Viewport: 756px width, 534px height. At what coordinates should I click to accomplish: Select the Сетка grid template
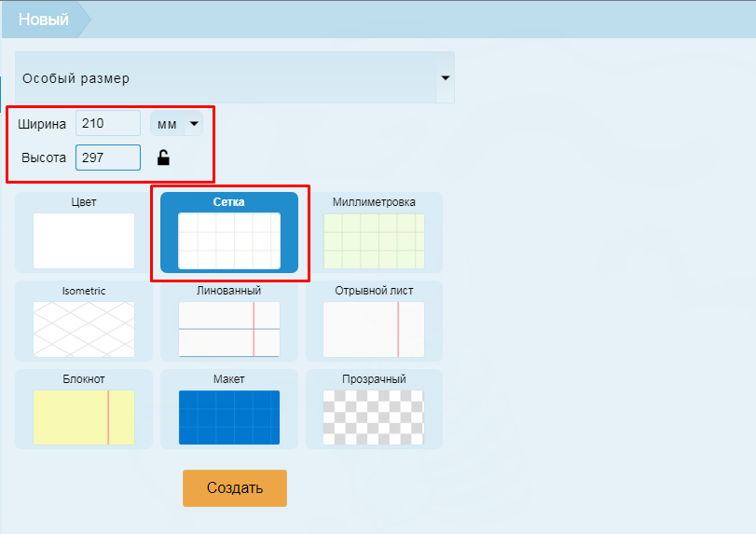click(x=229, y=233)
